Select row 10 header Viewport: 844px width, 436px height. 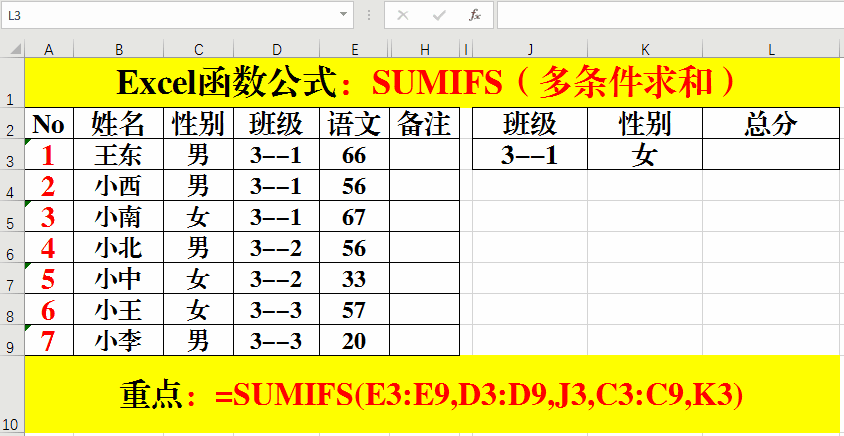12,394
